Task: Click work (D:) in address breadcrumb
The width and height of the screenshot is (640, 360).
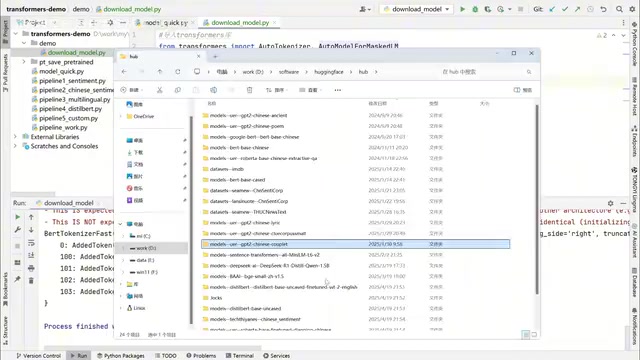Action: click(x=253, y=72)
